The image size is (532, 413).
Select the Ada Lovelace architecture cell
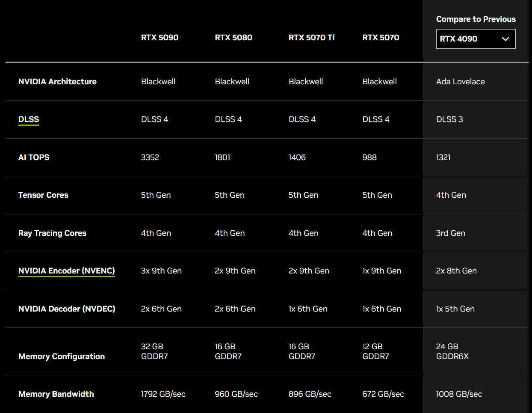click(x=460, y=82)
